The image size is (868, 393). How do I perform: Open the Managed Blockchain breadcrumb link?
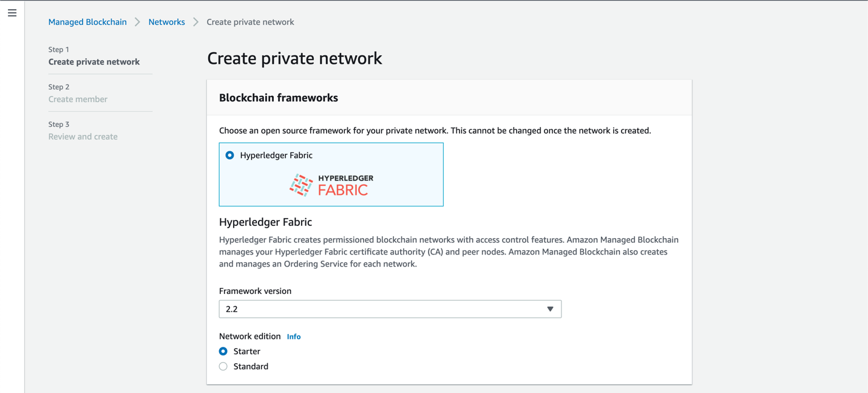[87, 22]
